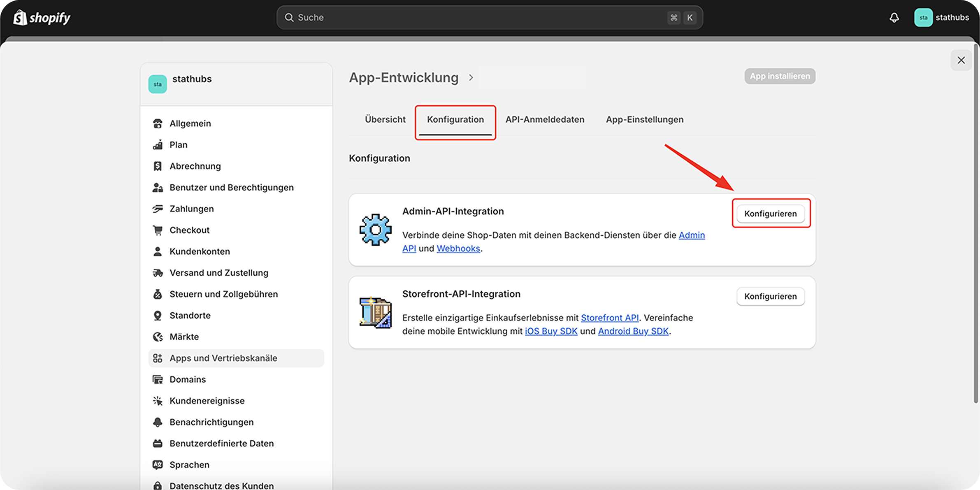Click the Allgemein store icon
The height and width of the screenshot is (490, 980).
tap(158, 123)
